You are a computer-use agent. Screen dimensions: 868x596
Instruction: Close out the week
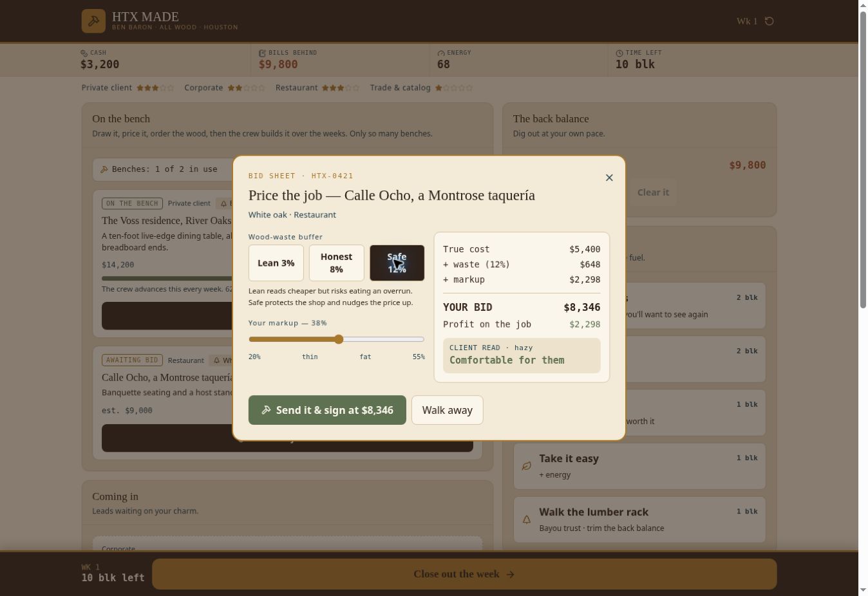click(464, 574)
